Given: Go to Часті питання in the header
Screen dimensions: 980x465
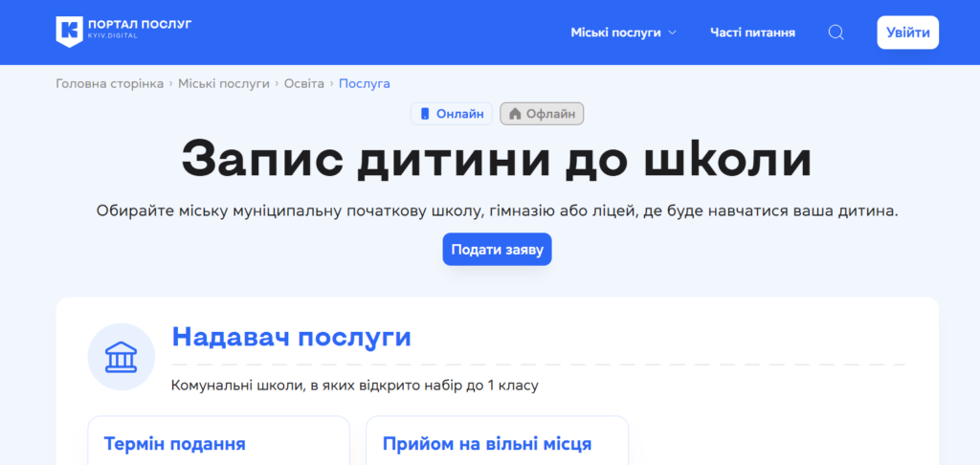Looking at the screenshot, I should [x=752, y=33].
